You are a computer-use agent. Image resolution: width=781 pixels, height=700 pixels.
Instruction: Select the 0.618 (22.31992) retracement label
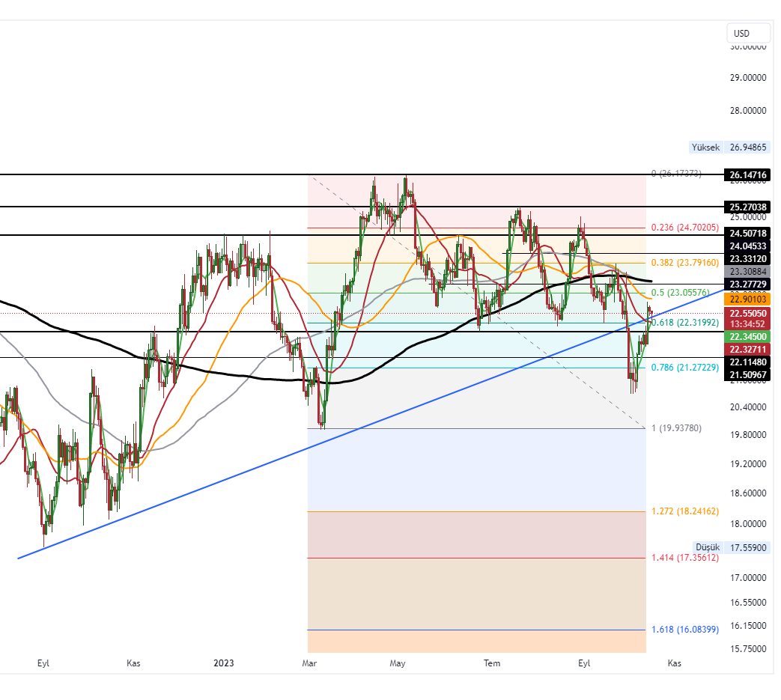tap(684, 322)
